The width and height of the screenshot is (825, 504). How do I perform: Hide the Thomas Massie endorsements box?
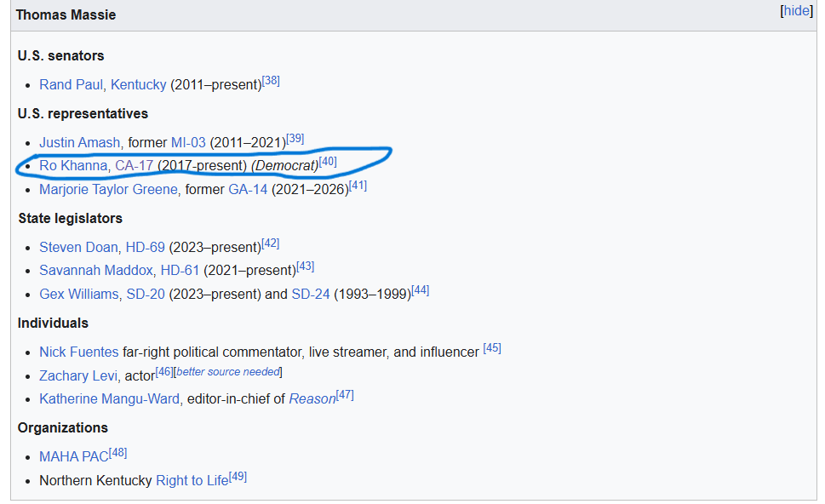pos(797,10)
